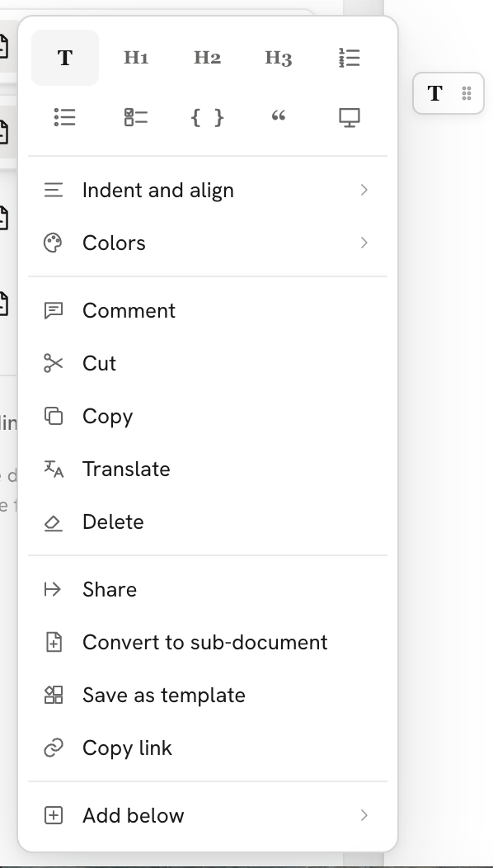Select Save as template

tap(208, 696)
